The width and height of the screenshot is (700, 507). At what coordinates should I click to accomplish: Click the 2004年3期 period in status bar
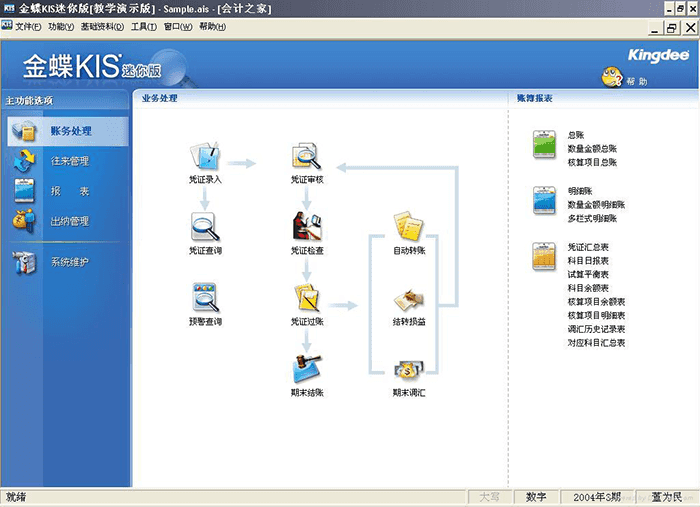point(597,497)
